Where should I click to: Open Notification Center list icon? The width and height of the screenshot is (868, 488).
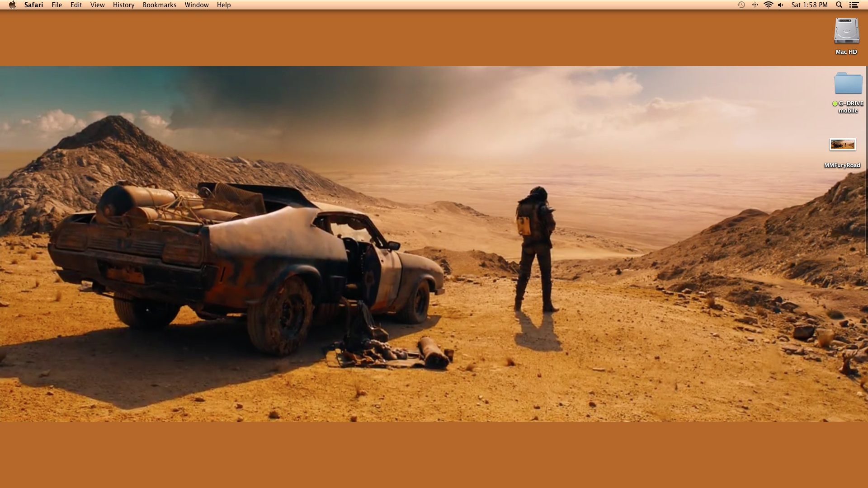coord(854,5)
